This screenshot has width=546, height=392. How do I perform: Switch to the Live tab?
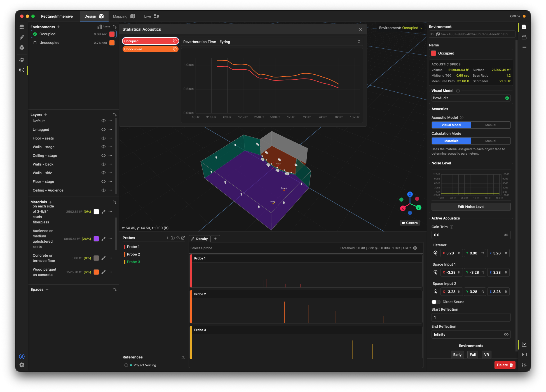point(151,16)
